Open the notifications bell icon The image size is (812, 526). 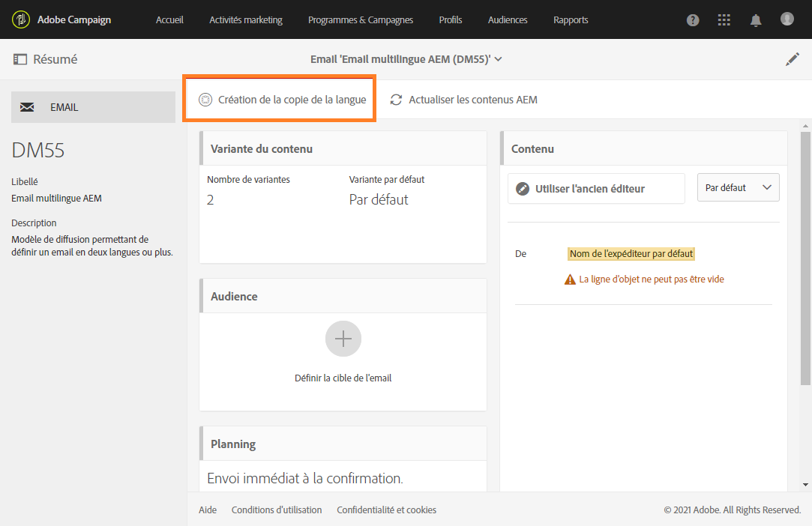[756, 20]
